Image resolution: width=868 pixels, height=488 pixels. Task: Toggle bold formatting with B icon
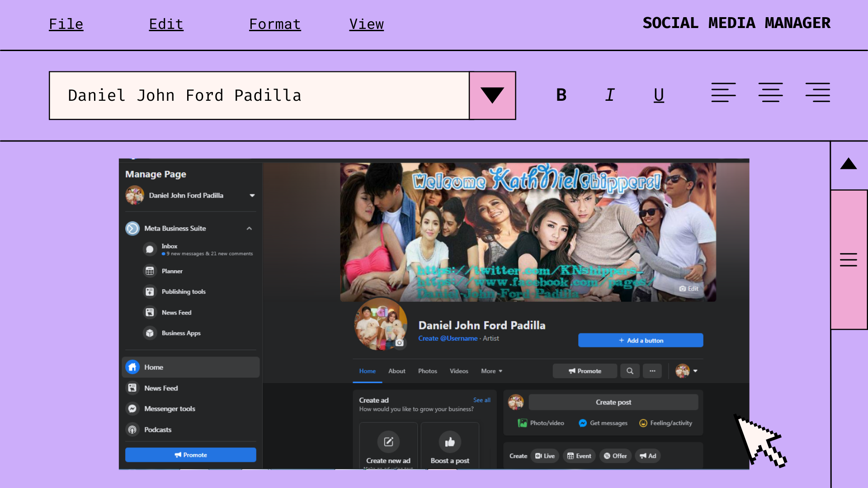click(561, 95)
